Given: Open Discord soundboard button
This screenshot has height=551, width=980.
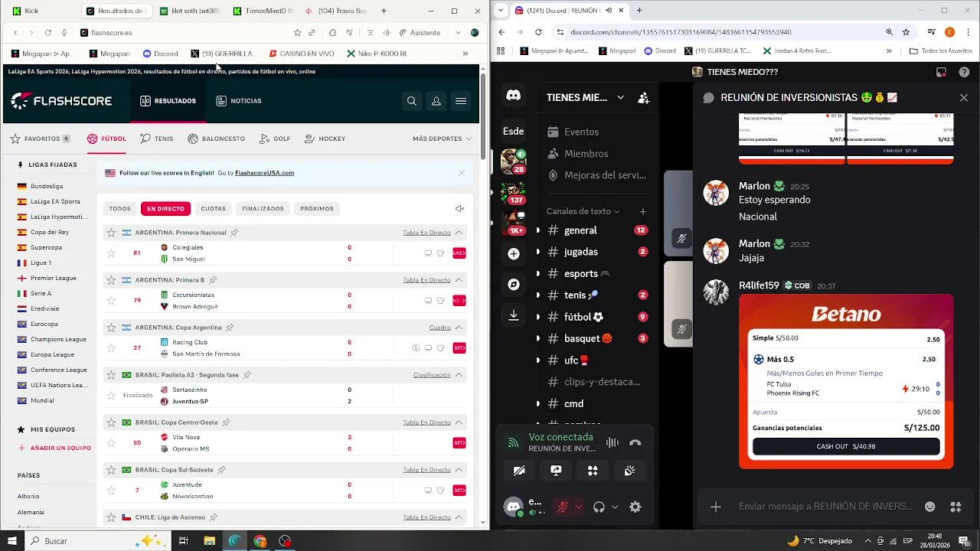Looking at the screenshot, I should [x=629, y=471].
